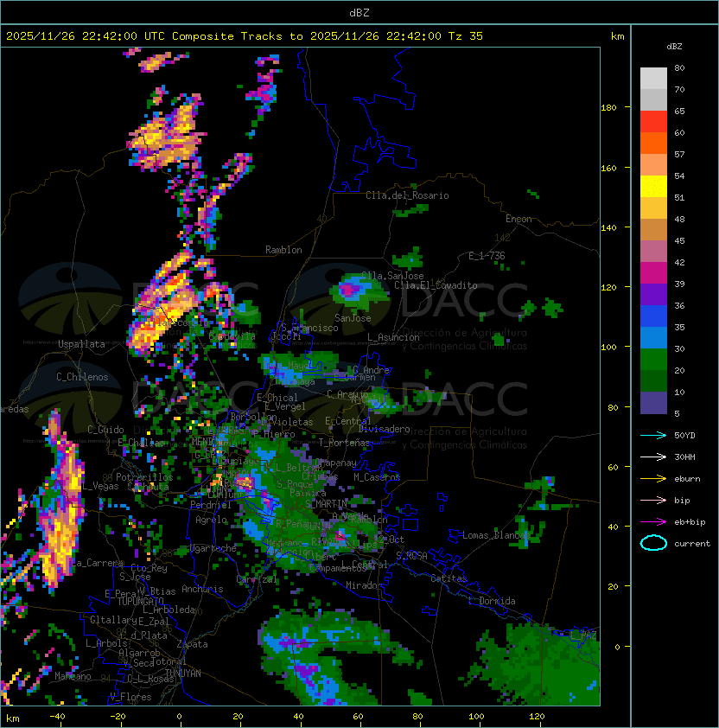Viewport: 719px width, 728px height.
Task: Click the Agrelo place label
Action: pyautogui.click(x=211, y=520)
